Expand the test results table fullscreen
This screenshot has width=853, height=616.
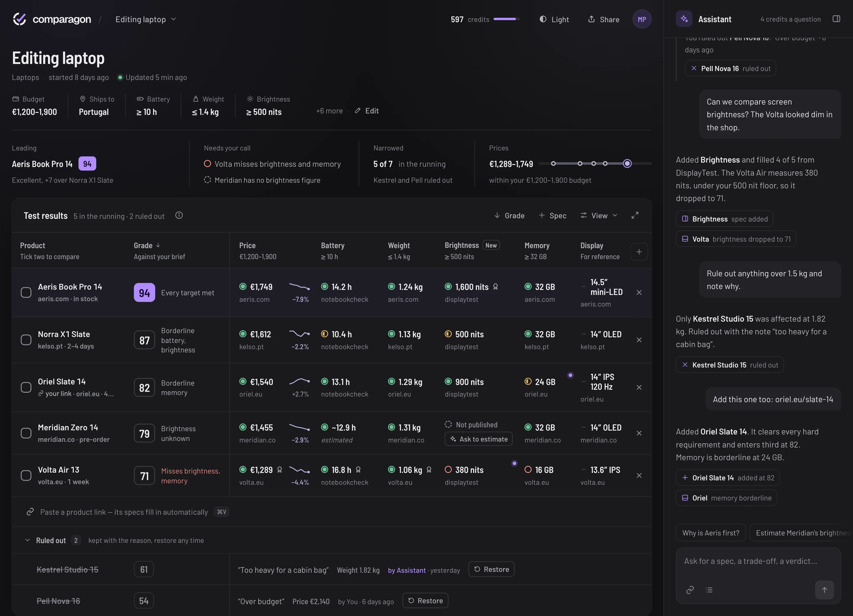634,215
